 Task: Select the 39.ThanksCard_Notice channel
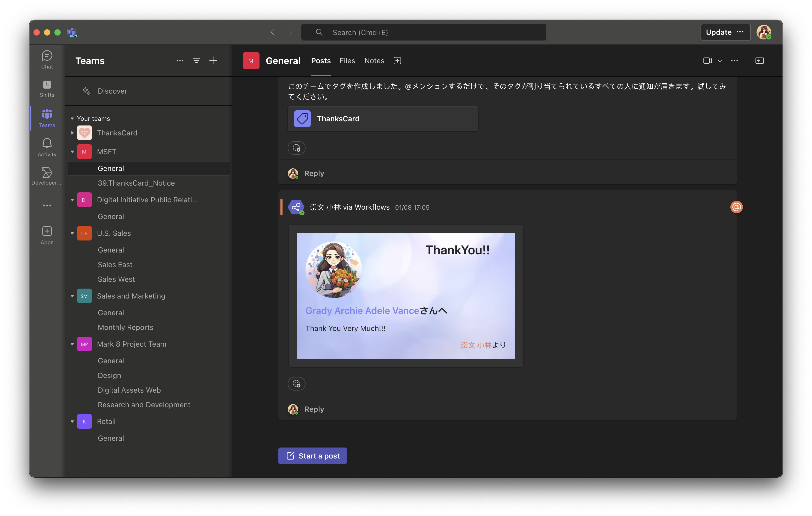tap(136, 183)
